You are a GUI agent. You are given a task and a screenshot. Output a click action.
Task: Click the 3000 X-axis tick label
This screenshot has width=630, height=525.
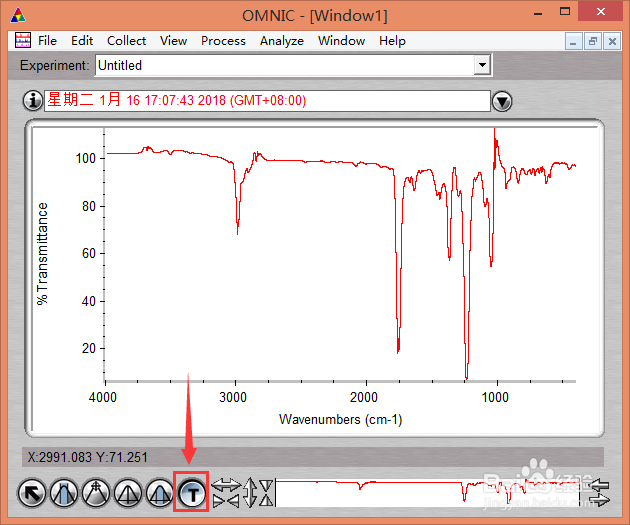point(233,397)
